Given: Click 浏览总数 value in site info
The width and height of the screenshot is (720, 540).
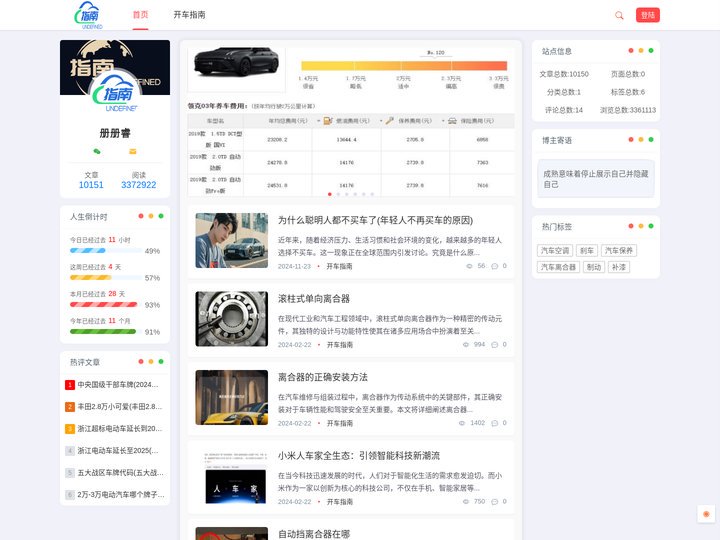Looking at the screenshot, I should pyautogui.click(x=628, y=110).
